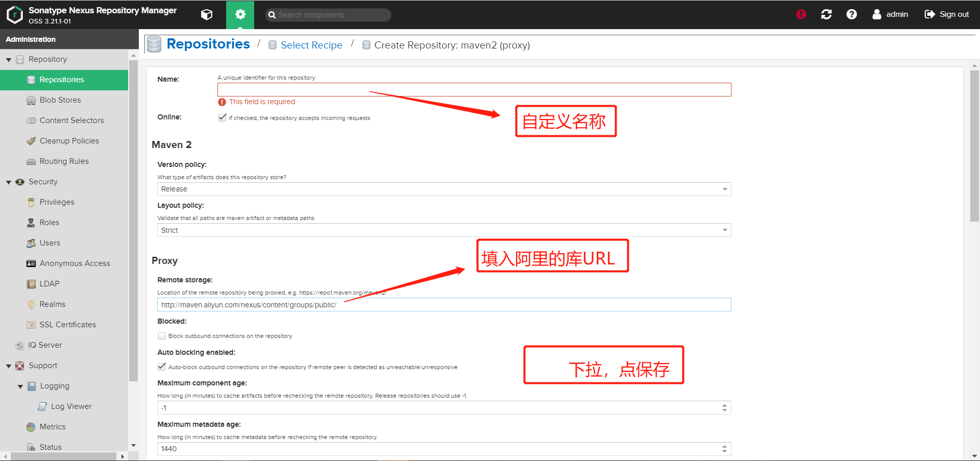Enable the Block outbound connections checkbox
This screenshot has width=980, height=461.
[162, 336]
